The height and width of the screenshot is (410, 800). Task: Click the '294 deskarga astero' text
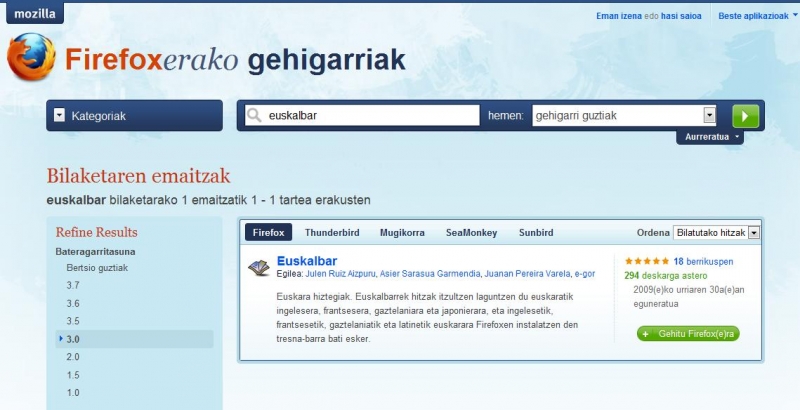point(666,276)
